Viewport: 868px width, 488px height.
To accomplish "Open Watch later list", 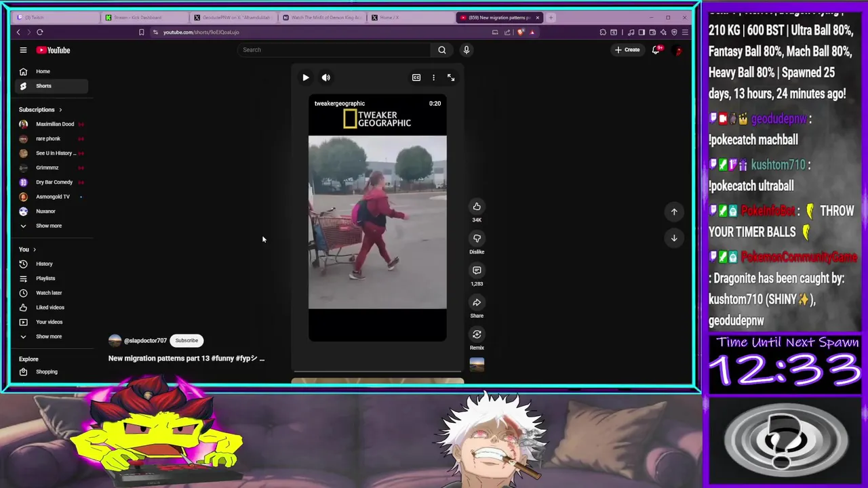I will click(52, 293).
